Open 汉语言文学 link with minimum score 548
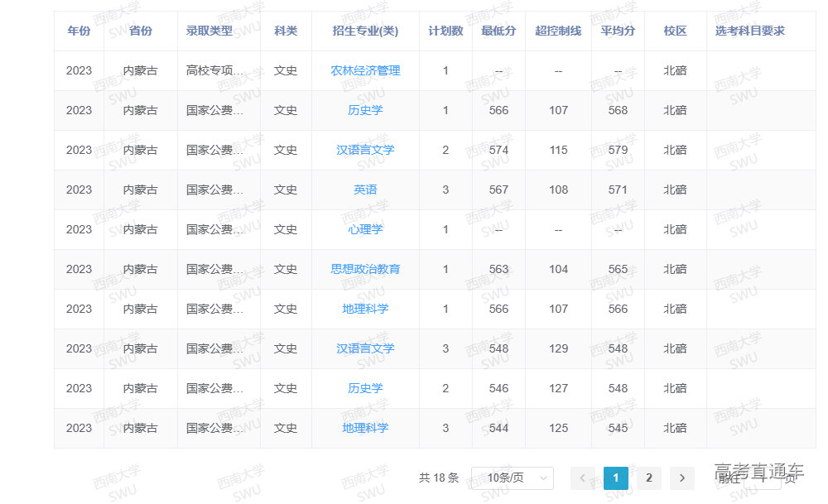Screen dimensions: 828x504 point(365,349)
